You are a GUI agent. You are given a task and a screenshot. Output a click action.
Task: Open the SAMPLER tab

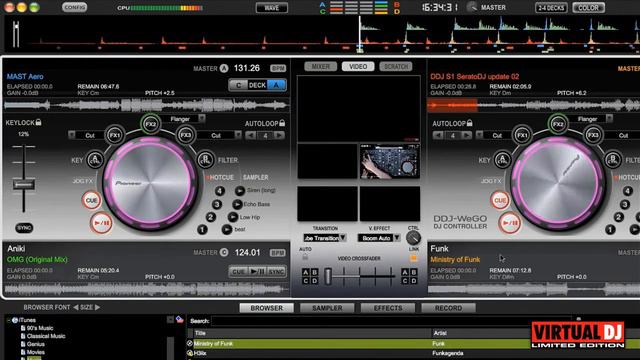327,308
